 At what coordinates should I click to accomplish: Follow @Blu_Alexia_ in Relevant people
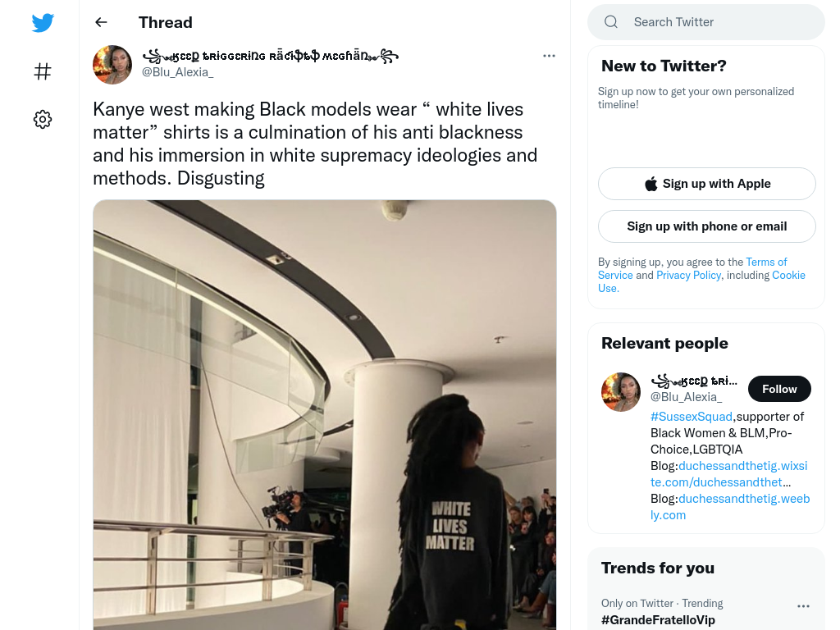[779, 389]
